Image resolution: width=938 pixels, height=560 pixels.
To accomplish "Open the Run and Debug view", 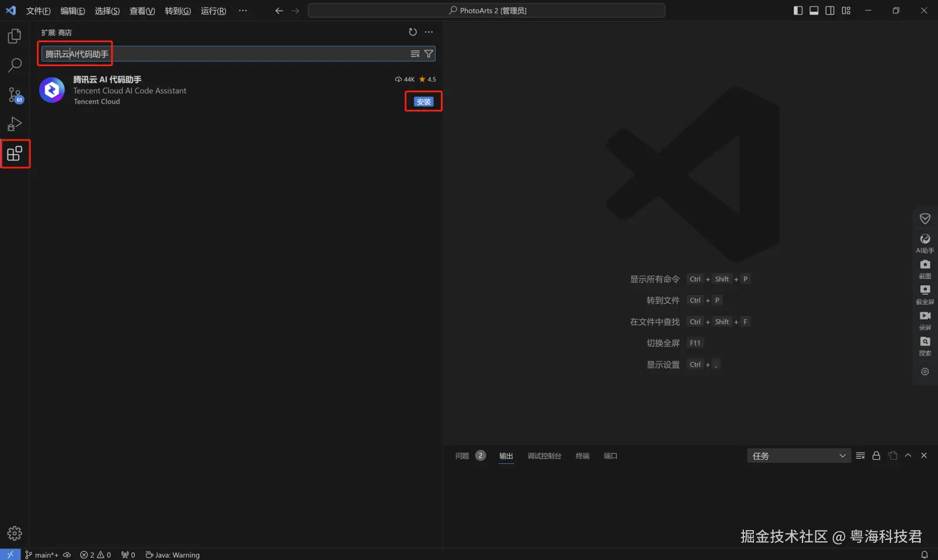I will (15, 124).
